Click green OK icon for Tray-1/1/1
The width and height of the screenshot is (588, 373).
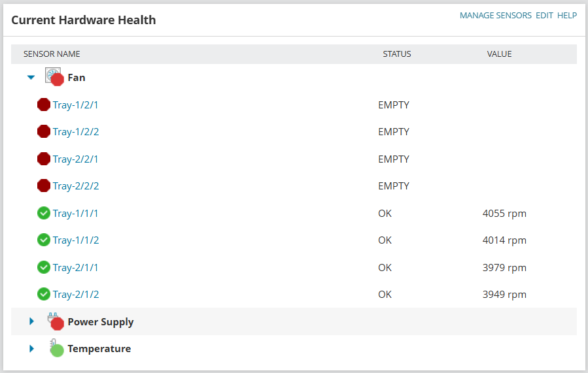tap(44, 213)
